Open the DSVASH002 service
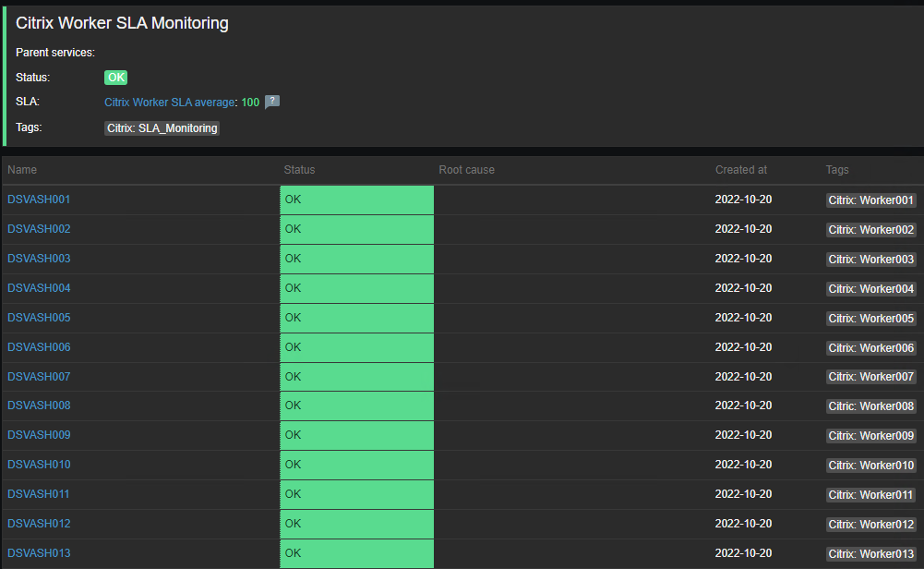Screen dimensions: 924x569 click(x=39, y=229)
